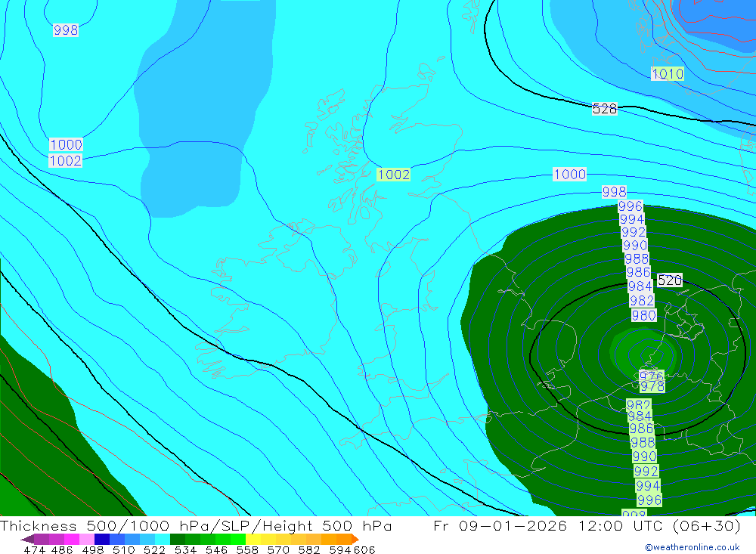Click the 546 legend value

pos(216,549)
